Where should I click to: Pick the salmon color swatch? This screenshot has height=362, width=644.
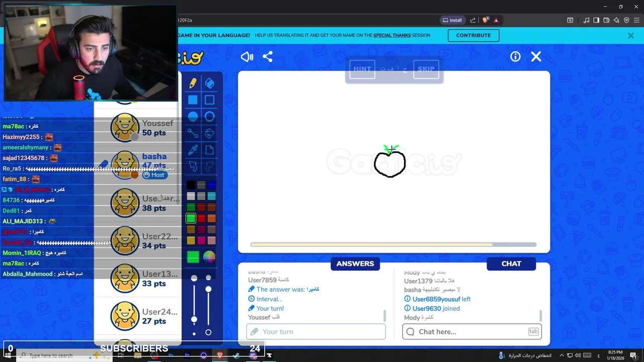(x=211, y=240)
